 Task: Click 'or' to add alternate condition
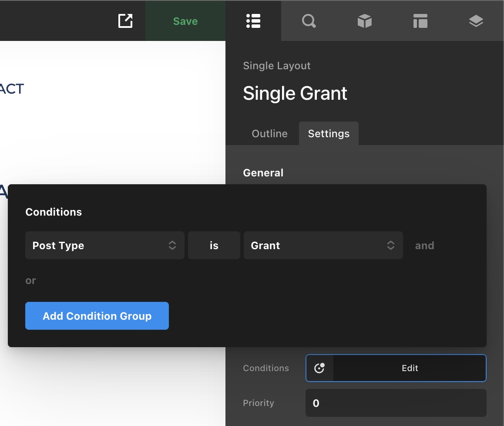(30, 281)
